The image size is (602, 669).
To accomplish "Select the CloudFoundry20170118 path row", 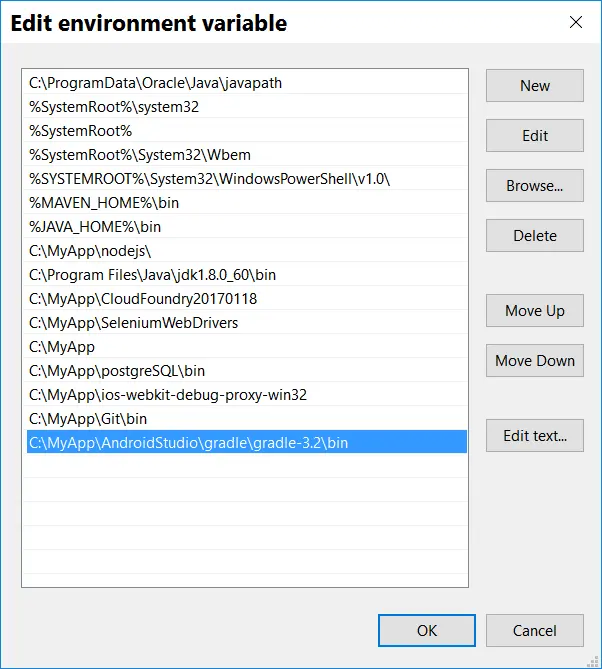I will pyautogui.click(x=247, y=299).
